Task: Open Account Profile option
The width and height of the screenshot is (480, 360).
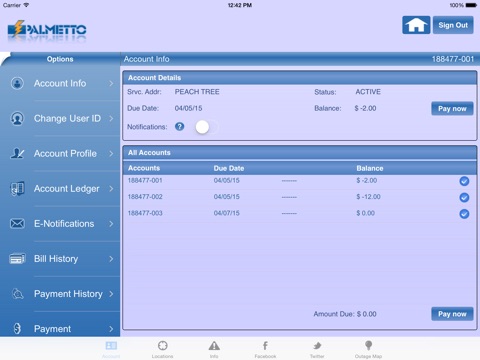Action: (60, 154)
